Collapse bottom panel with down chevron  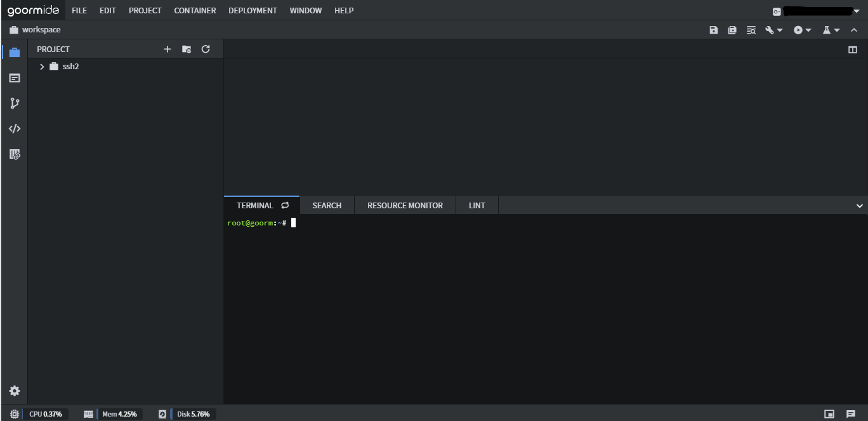(x=860, y=206)
